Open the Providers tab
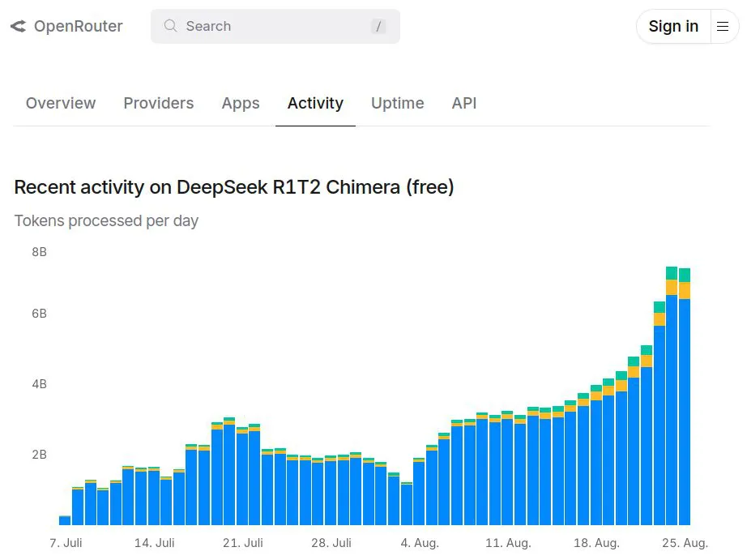747x560 pixels. [x=158, y=104]
